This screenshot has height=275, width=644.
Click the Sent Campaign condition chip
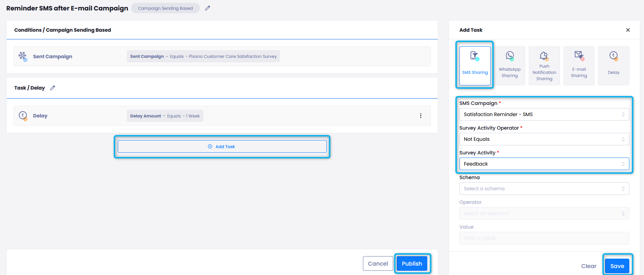coord(203,56)
